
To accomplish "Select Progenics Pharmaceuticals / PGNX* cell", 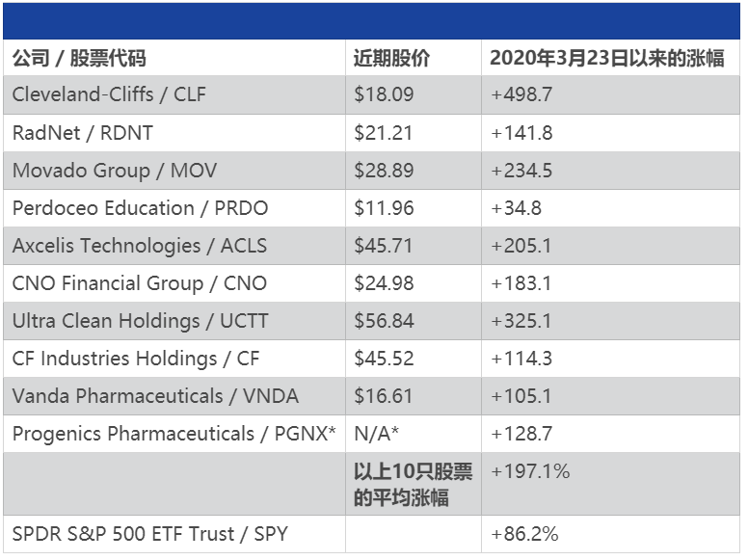I will pyautogui.click(x=174, y=434).
